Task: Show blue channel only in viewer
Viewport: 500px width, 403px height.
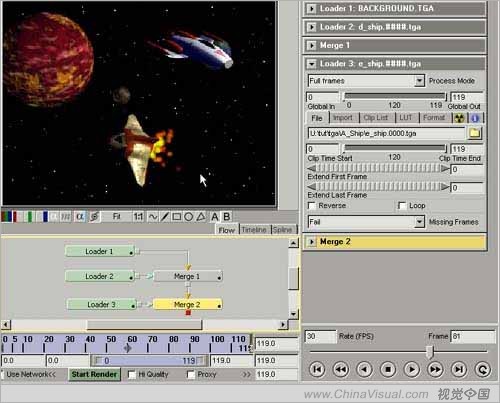Action: click(x=43, y=217)
